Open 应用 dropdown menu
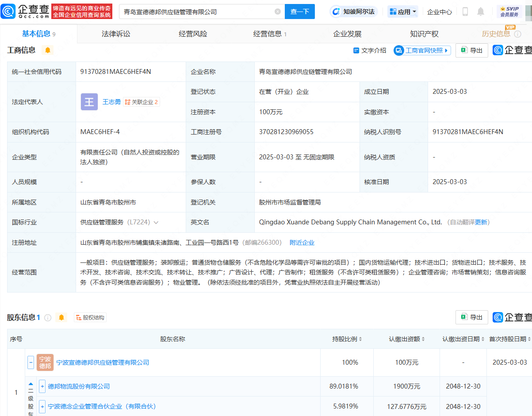532x416 pixels. coord(403,12)
